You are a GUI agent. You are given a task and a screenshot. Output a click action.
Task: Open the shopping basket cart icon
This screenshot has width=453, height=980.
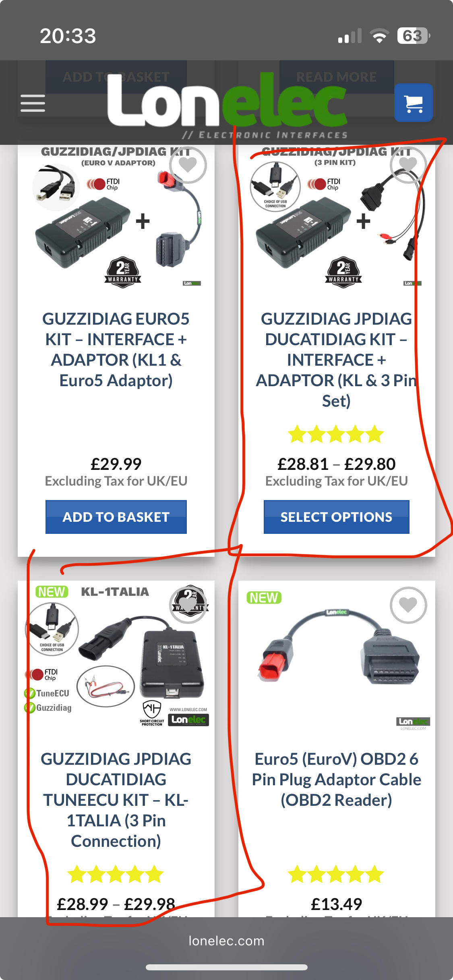point(414,103)
